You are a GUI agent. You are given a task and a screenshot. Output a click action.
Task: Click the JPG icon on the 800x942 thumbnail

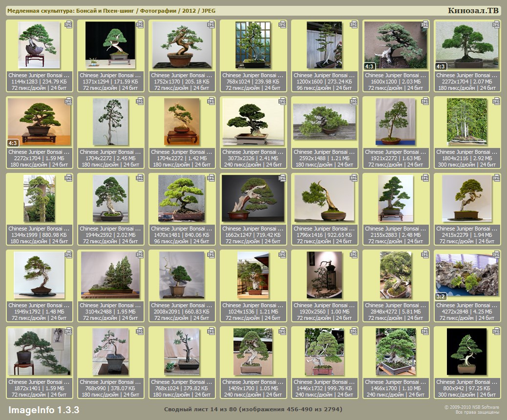(496, 332)
